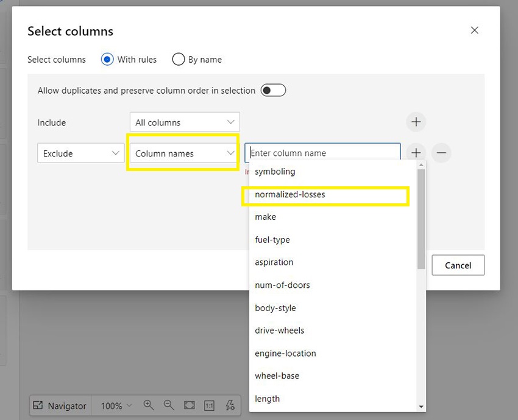Open the Navigator panel
518x420 pixels.
[60, 405]
